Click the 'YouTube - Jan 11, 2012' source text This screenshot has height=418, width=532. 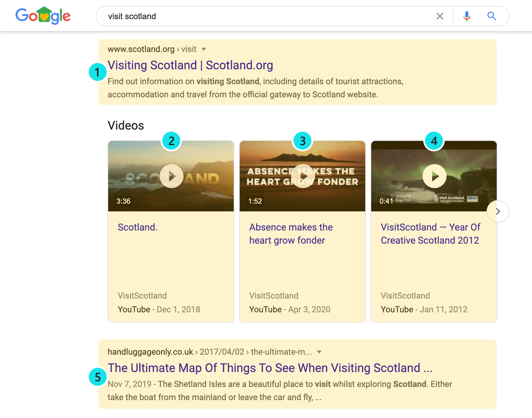(x=424, y=309)
